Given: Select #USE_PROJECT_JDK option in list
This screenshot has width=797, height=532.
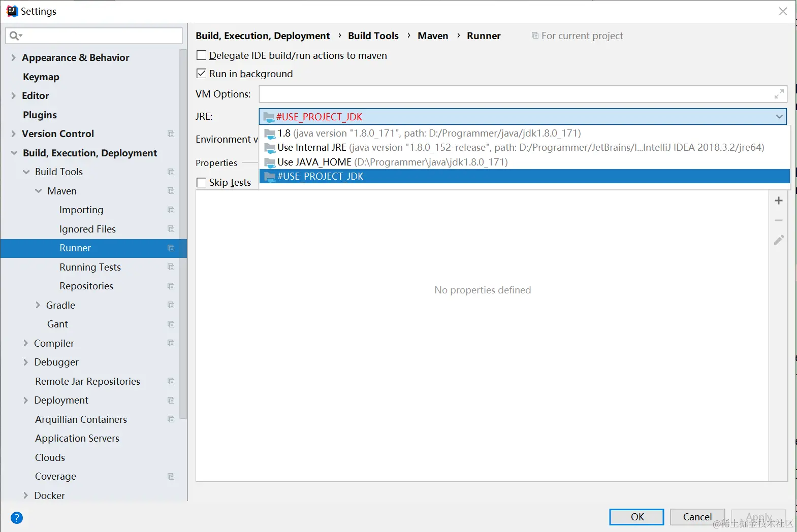Looking at the screenshot, I should pos(525,176).
